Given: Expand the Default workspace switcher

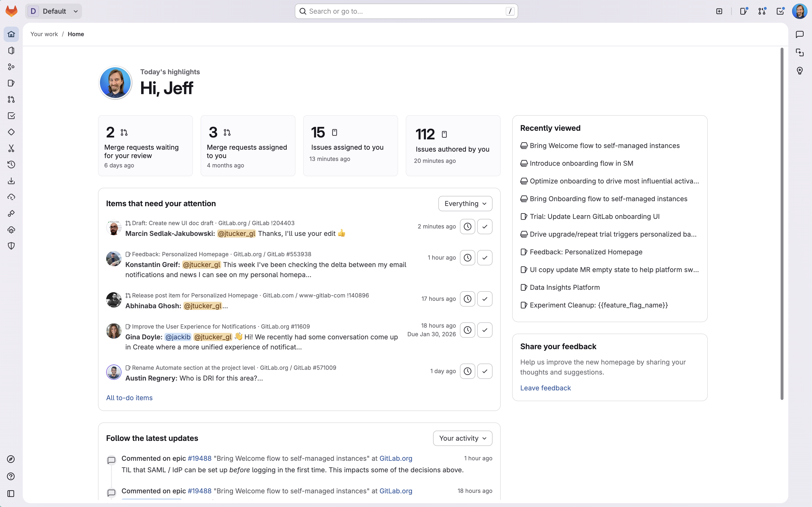Looking at the screenshot, I should click(54, 11).
